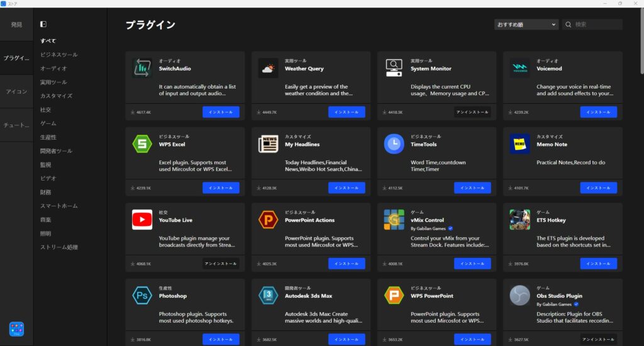Install the Memo Note plugin
The width and height of the screenshot is (644, 346).
tap(598, 187)
